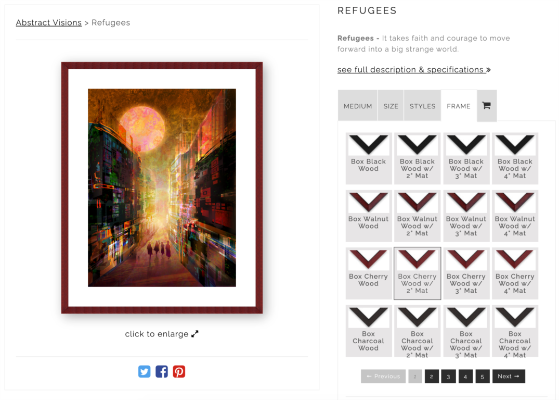
Task: Open Abstract Visions breadcrumb link
Action: (x=49, y=22)
